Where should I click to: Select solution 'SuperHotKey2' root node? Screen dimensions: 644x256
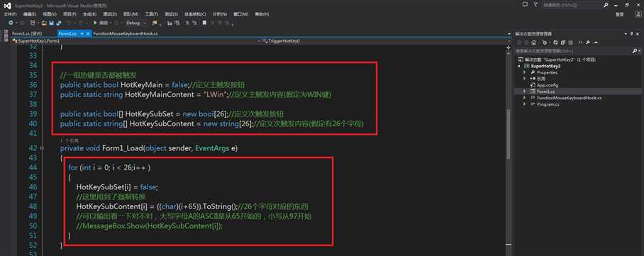coord(557,60)
